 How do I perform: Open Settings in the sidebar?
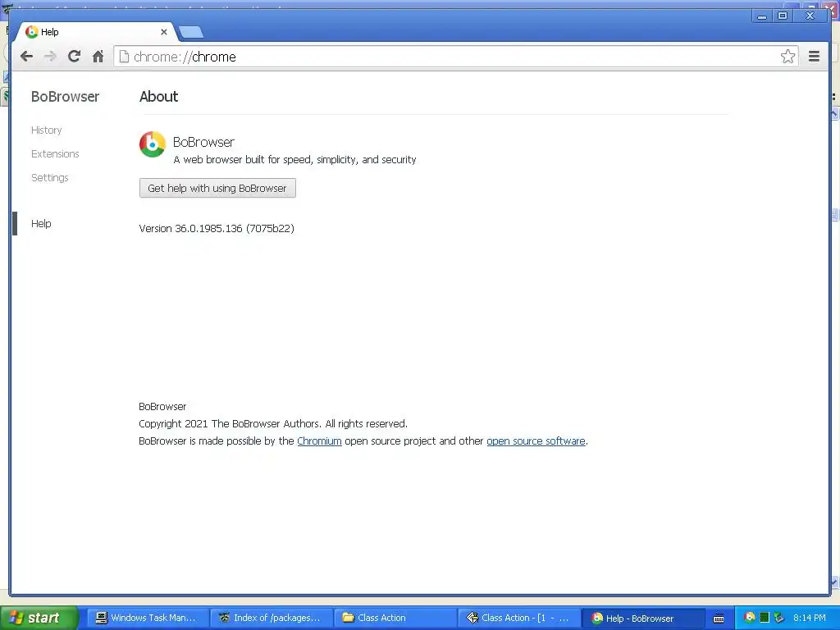pos(50,177)
